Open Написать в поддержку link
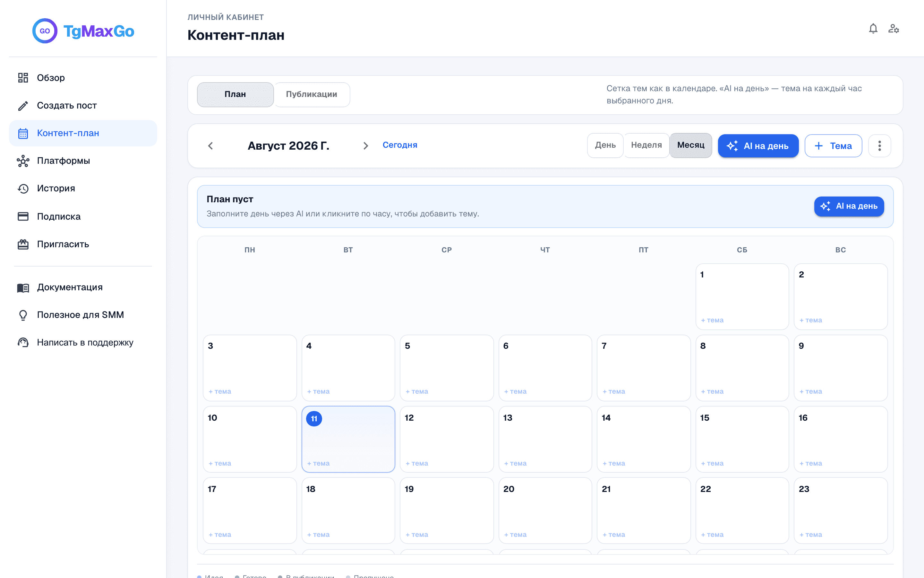Image resolution: width=924 pixels, height=578 pixels. point(83,343)
